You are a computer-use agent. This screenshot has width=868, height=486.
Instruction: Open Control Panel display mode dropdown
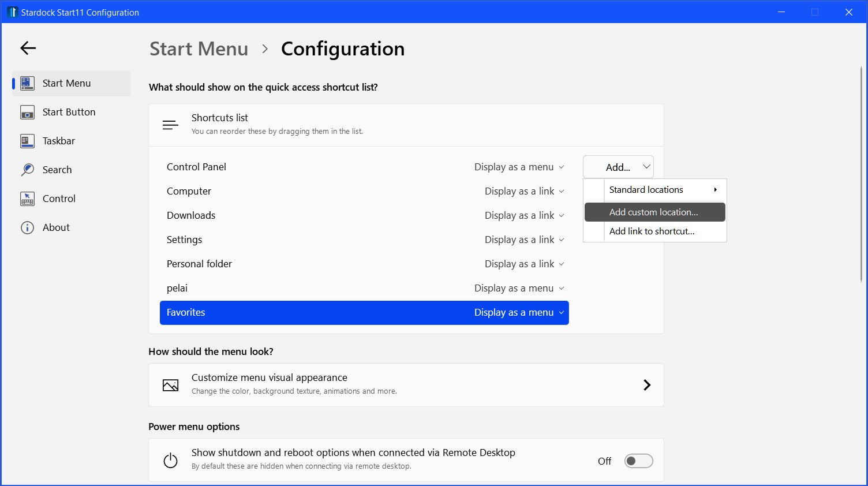tap(519, 167)
